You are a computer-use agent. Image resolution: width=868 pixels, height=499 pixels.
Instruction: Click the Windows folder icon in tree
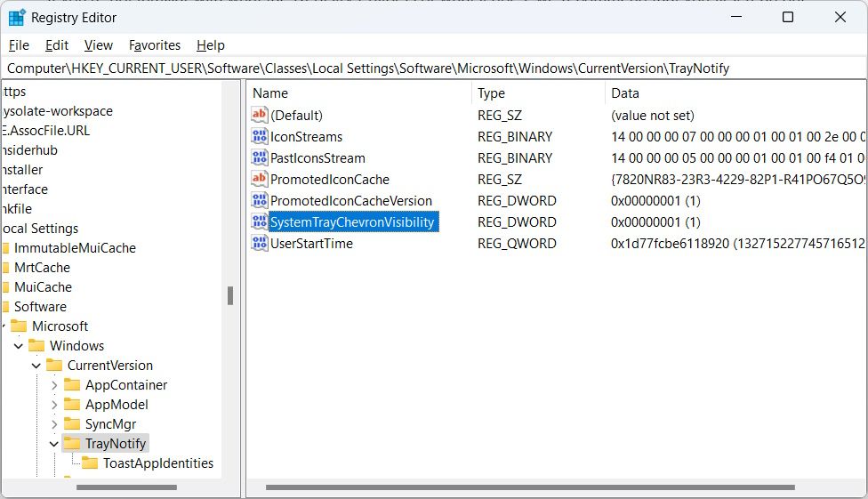(36, 346)
